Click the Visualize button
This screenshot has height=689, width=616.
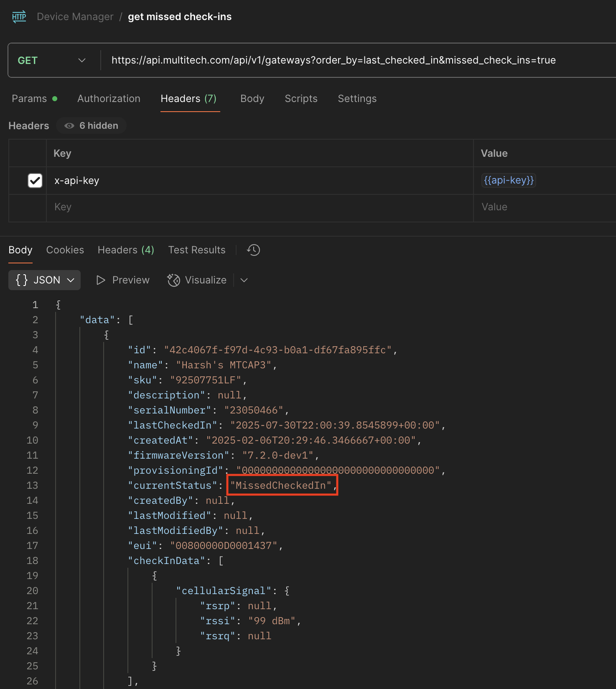click(197, 280)
